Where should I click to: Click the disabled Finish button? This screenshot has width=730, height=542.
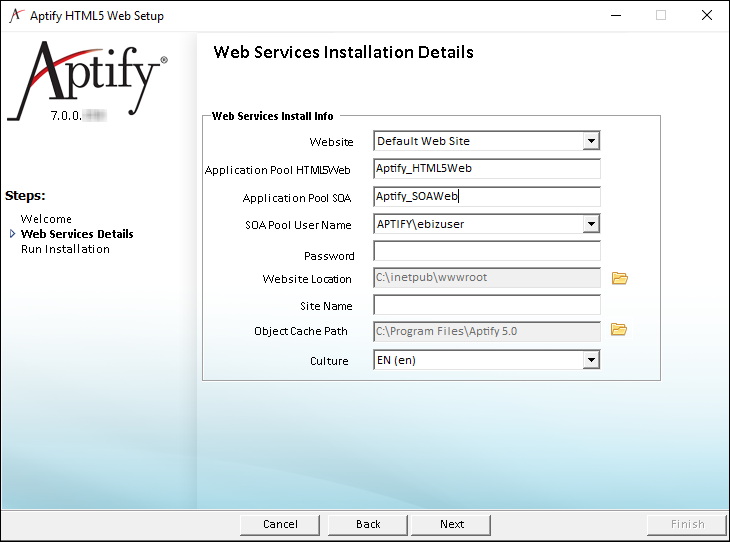[x=687, y=524]
